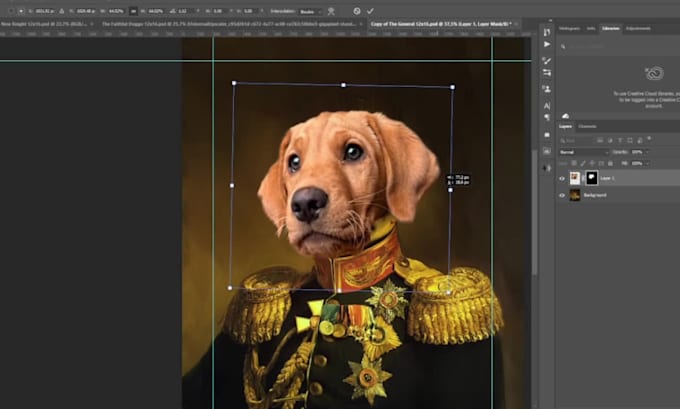Image resolution: width=680 pixels, height=409 pixels.
Task: Select the Libraries tab
Action: (x=611, y=29)
